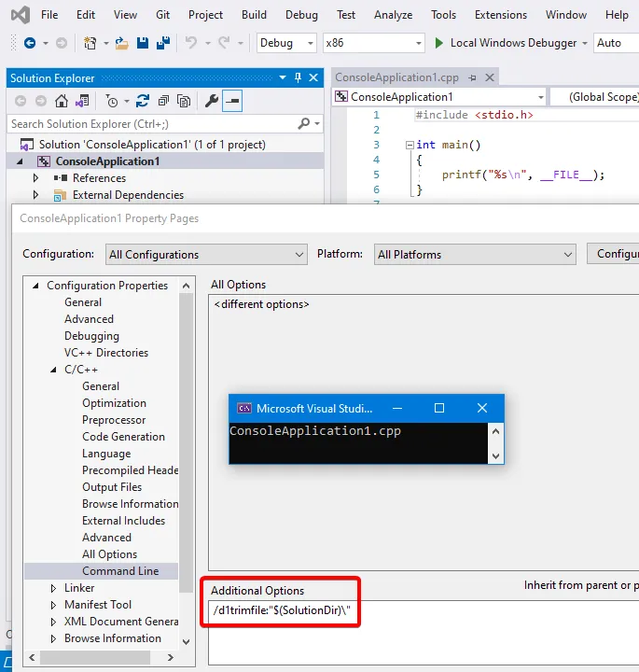This screenshot has width=639, height=672.
Task: Click Solution Explorer Home icon
Action: 62,101
